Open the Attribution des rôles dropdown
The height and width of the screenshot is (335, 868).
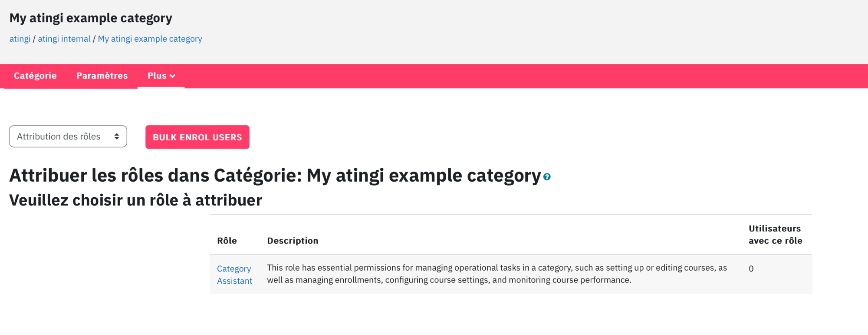pos(68,136)
